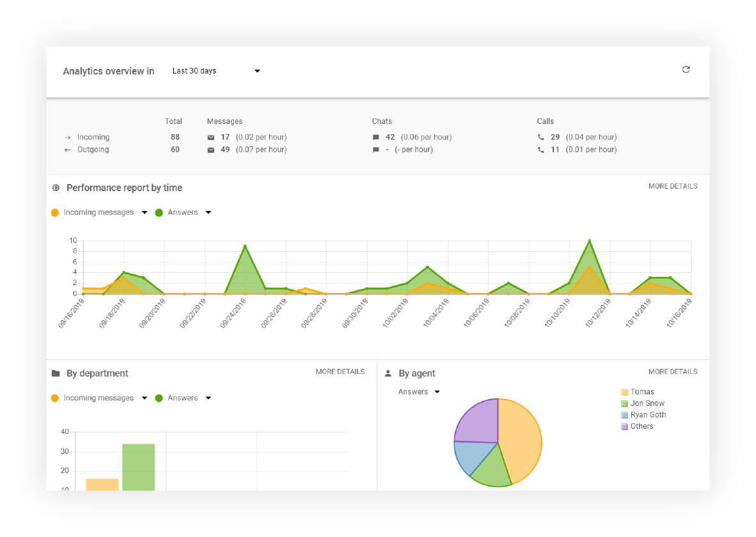Toggle the green Answers legend dot
756x537 pixels.
click(x=158, y=212)
